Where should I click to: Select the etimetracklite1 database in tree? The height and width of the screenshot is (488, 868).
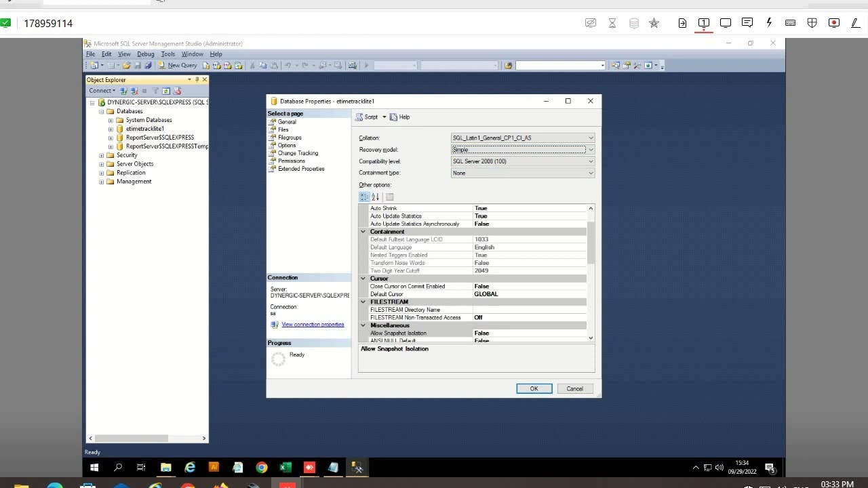point(145,129)
